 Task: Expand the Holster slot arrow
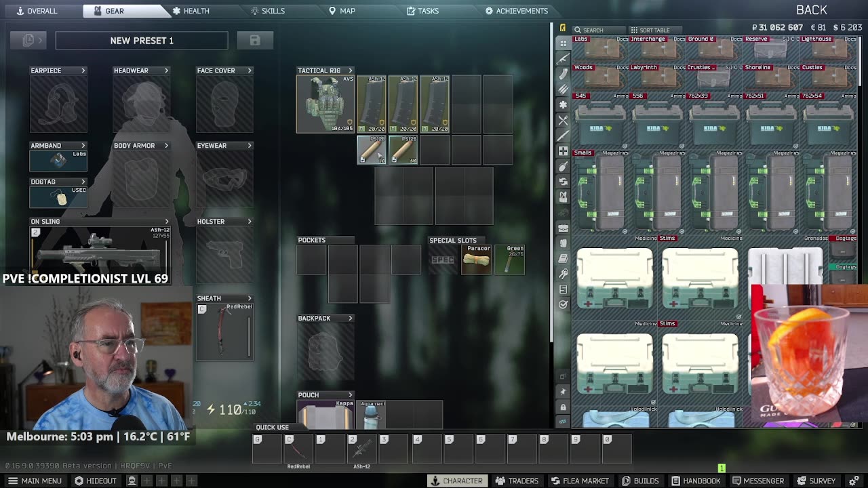(250, 222)
